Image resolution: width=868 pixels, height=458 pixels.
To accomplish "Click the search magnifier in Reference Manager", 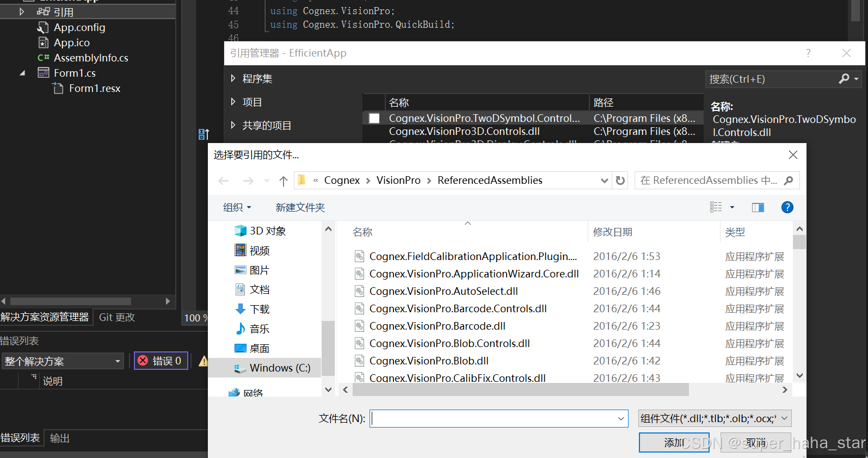I will click(x=844, y=79).
